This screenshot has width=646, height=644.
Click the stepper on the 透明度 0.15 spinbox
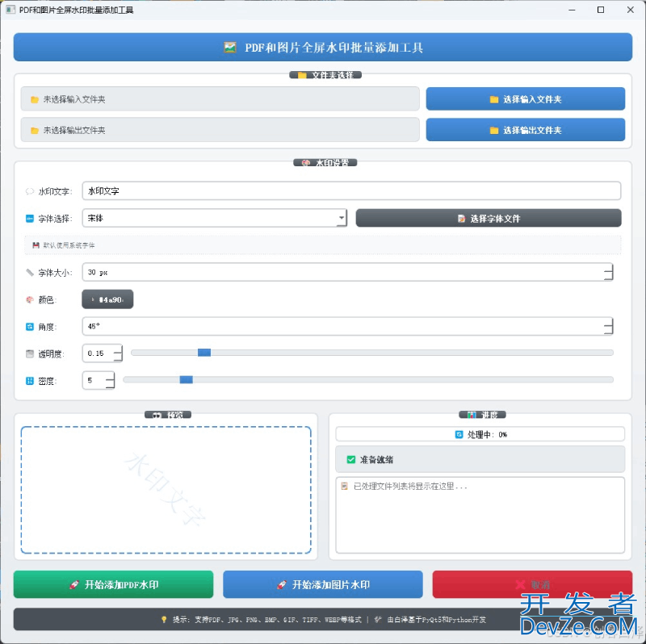pos(118,353)
